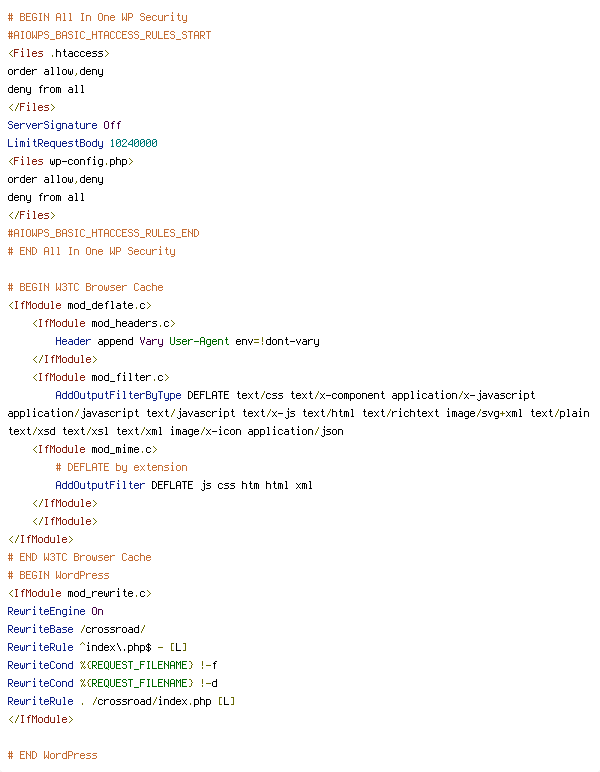600x772 pixels.
Task: Click the '# BEGIN All In One WP Security' comment
Action: [97, 17]
